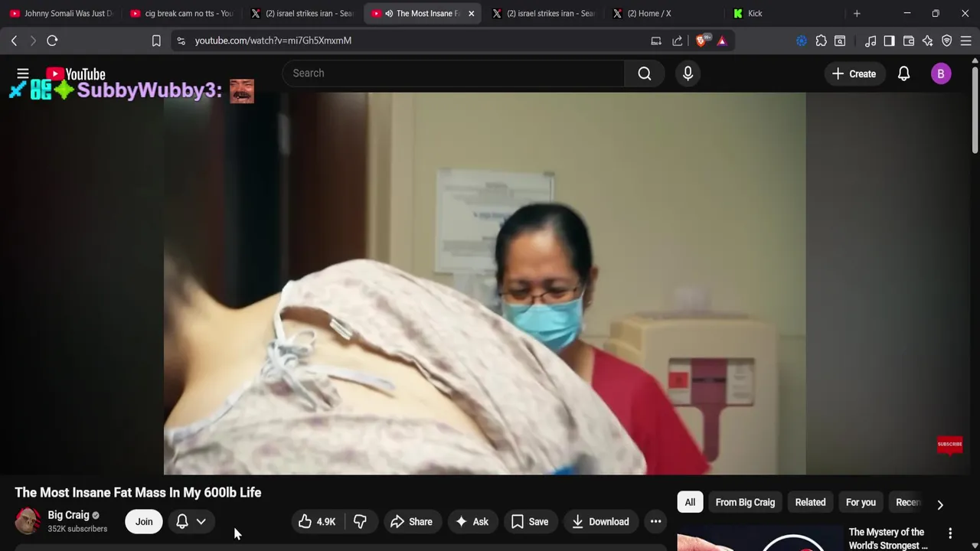Screen dimensions: 980x551
Task: Share the video
Action: coord(411,522)
